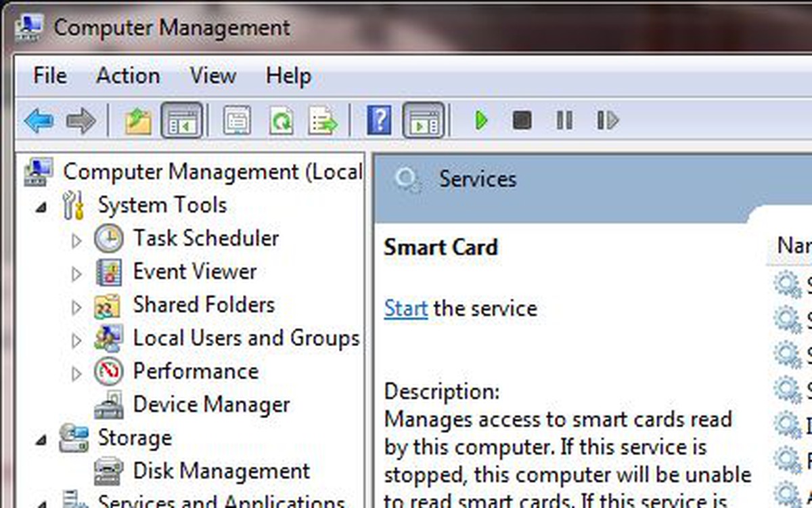
Task: Click the Computer Management title bar icon
Action: click(28, 28)
